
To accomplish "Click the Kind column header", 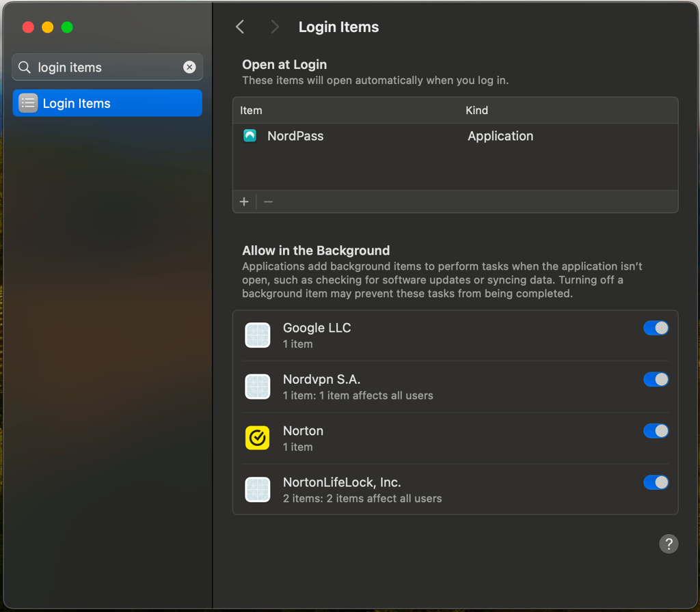I will tap(476, 110).
